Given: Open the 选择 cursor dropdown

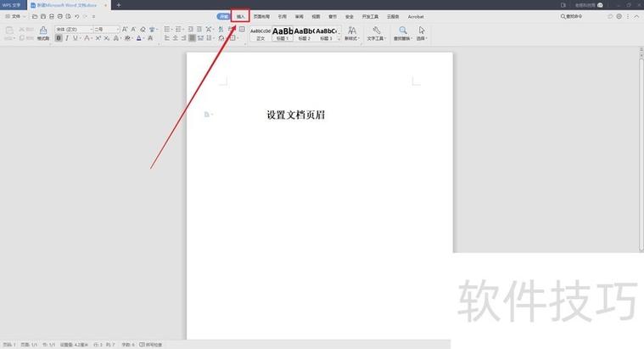Looking at the screenshot, I should (422, 33).
